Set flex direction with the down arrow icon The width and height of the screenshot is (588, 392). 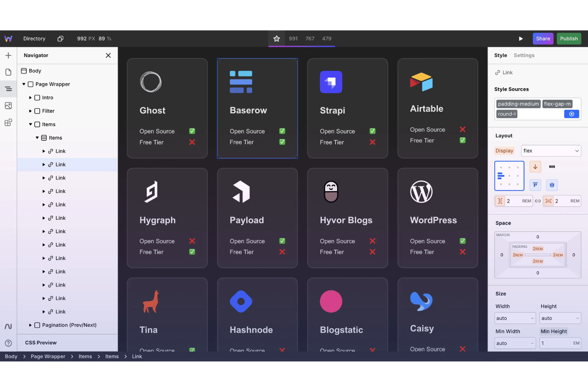pyautogui.click(x=535, y=167)
